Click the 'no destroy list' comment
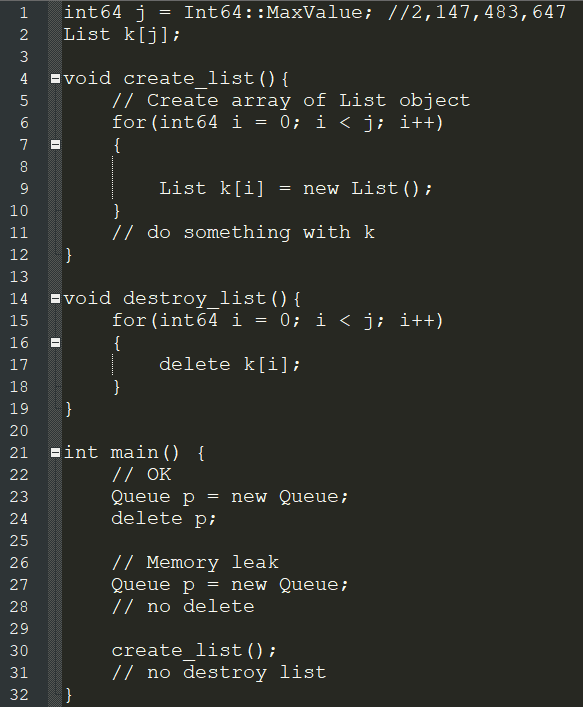Screen dimensions: 583x707 [x=237, y=673]
